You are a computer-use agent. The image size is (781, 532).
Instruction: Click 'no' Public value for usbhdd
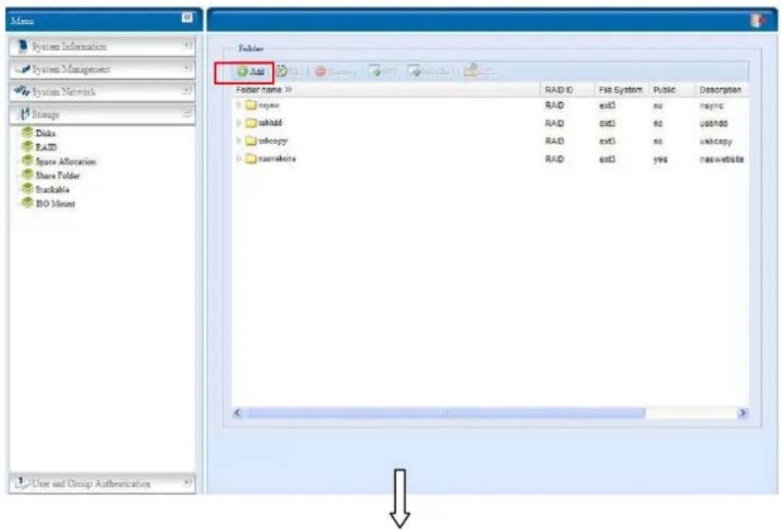[x=658, y=124]
